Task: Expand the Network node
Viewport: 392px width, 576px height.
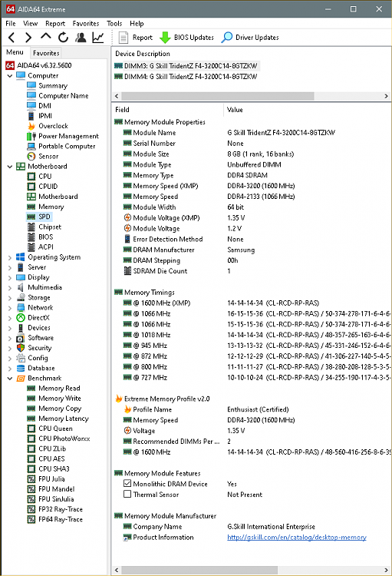Action: pyautogui.click(x=10, y=308)
